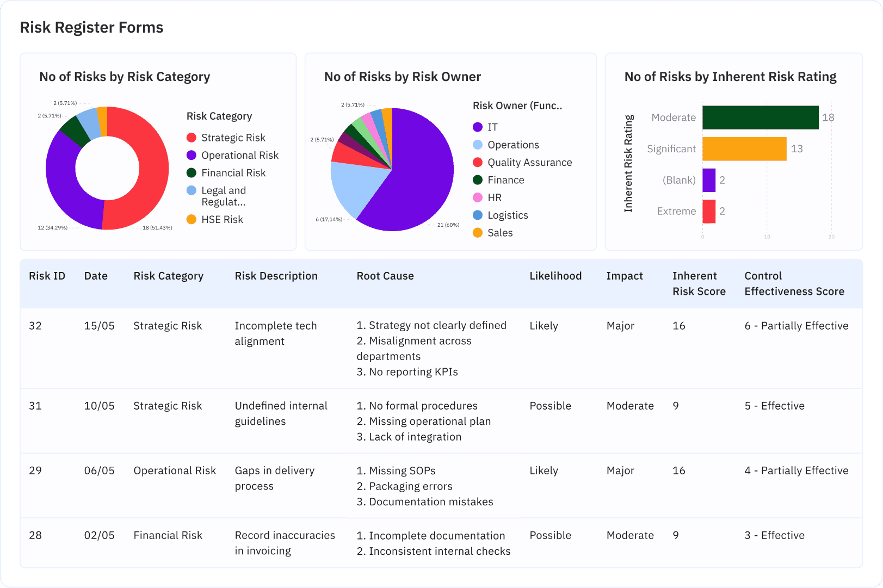
Task: Click the Likelihood column header
Action: click(555, 276)
